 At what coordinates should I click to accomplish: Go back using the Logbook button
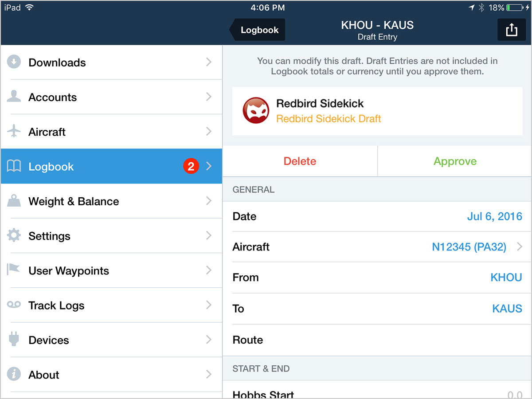pyautogui.click(x=257, y=30)
